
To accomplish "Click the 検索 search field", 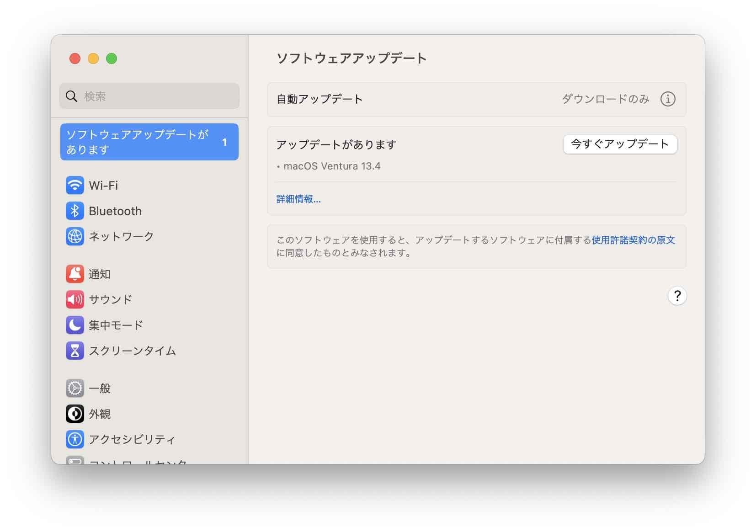I will pos(149,96).
